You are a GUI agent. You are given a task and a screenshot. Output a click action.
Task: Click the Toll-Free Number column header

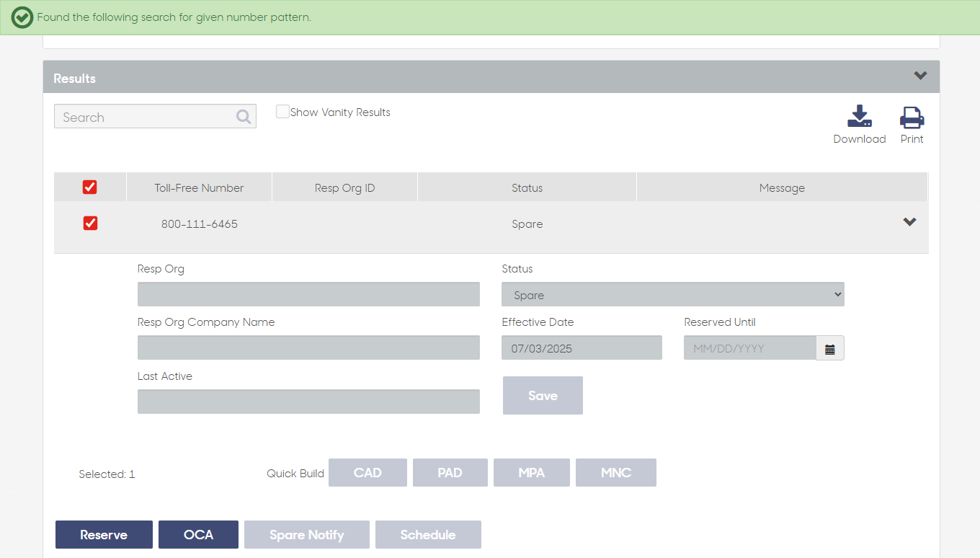tap(199, 188)
